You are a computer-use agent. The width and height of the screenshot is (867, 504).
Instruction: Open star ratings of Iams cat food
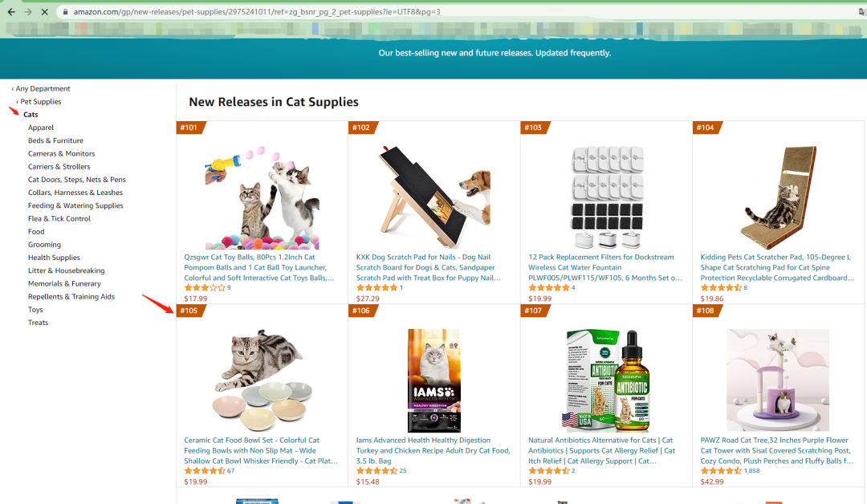[377, 471]
